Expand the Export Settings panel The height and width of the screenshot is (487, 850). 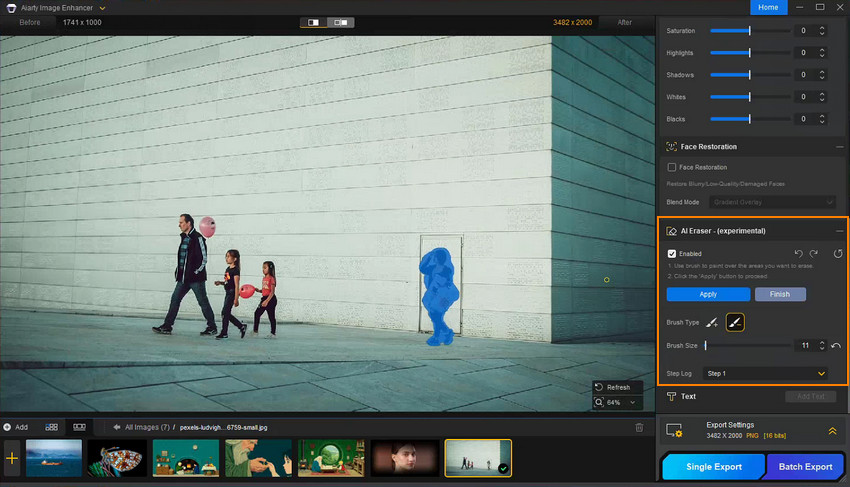point(832,430)
